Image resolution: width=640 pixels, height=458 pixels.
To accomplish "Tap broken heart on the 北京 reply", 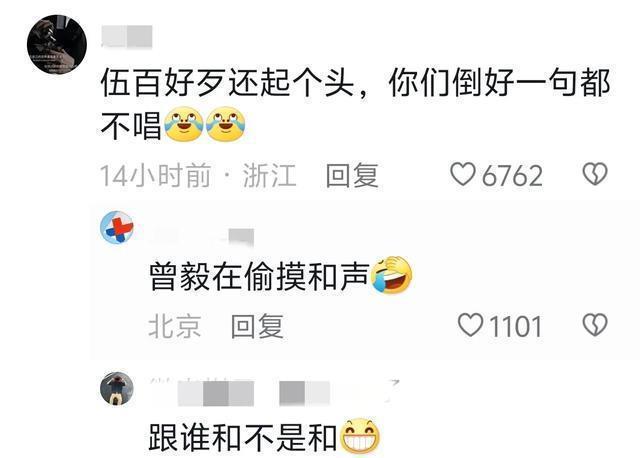I will (595, 325).
